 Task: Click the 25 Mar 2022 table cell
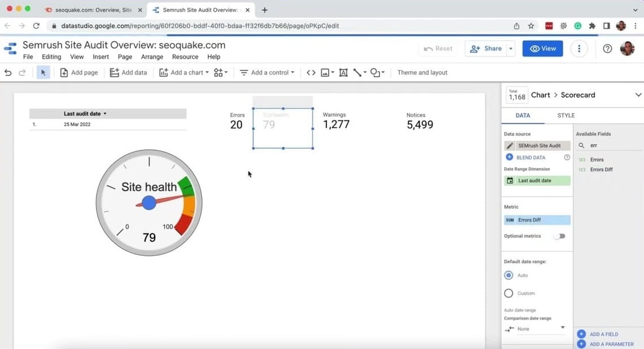click(77, 124)
